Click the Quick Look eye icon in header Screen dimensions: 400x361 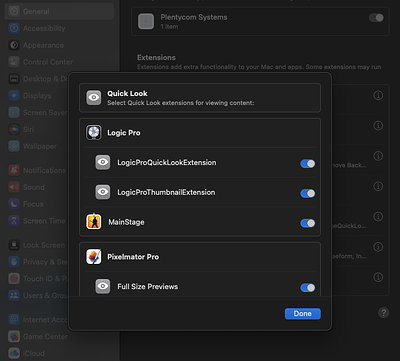pyautogui.click(x=94, y=98)
